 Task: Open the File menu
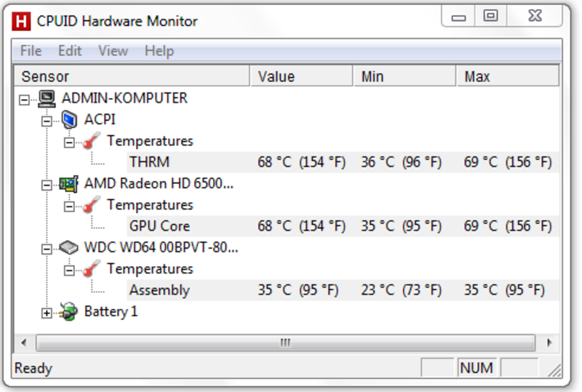coord(31,51)
